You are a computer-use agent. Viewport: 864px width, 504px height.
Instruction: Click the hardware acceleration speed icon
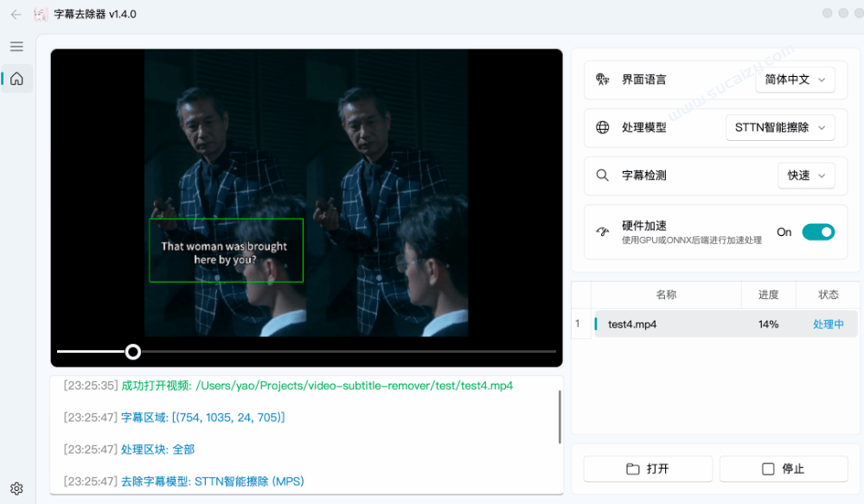[603, 232]
